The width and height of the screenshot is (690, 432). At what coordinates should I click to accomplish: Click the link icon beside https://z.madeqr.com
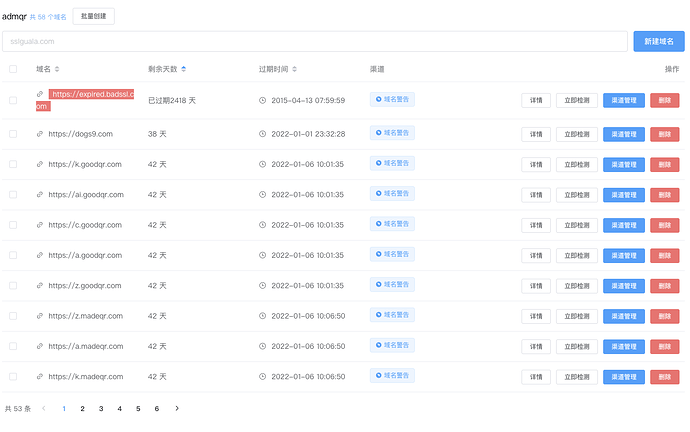40,316
